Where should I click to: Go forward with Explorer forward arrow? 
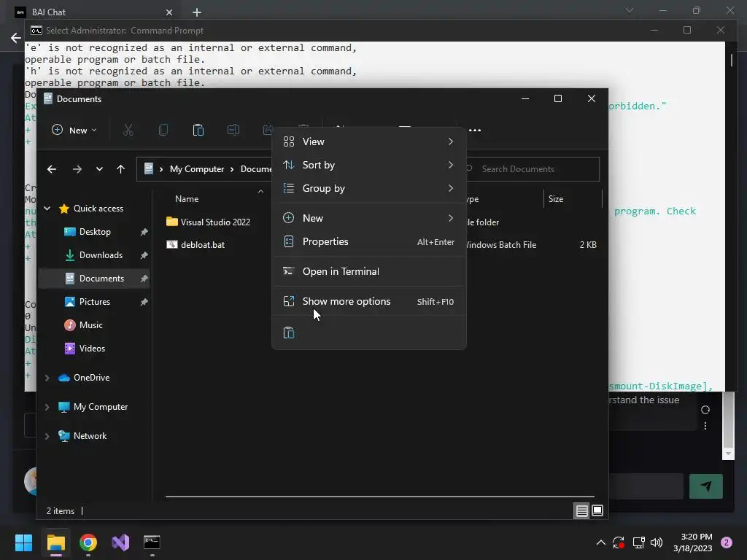pos(77,169)
